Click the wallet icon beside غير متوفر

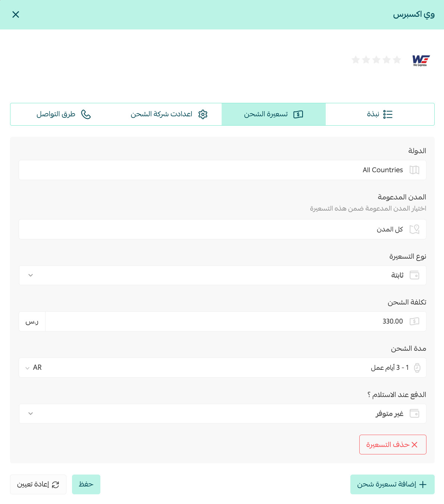(414, 413)
